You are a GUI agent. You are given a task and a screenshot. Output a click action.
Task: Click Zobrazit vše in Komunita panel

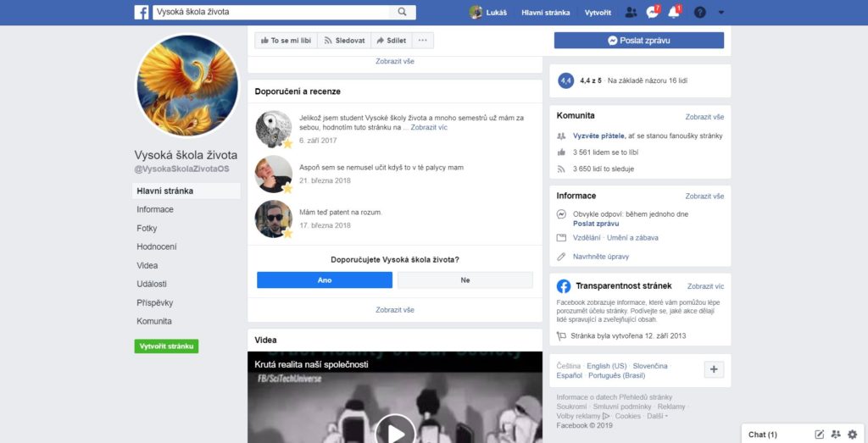coord(704,117)
